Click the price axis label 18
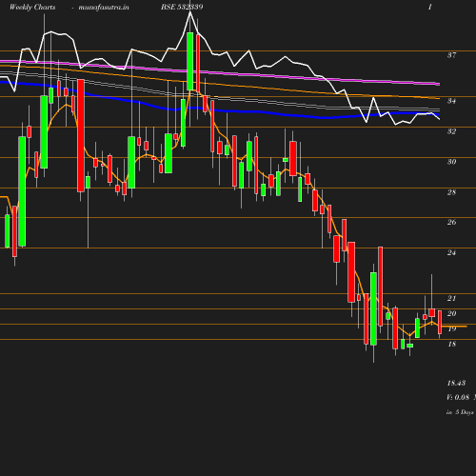 tap(451, 344)
